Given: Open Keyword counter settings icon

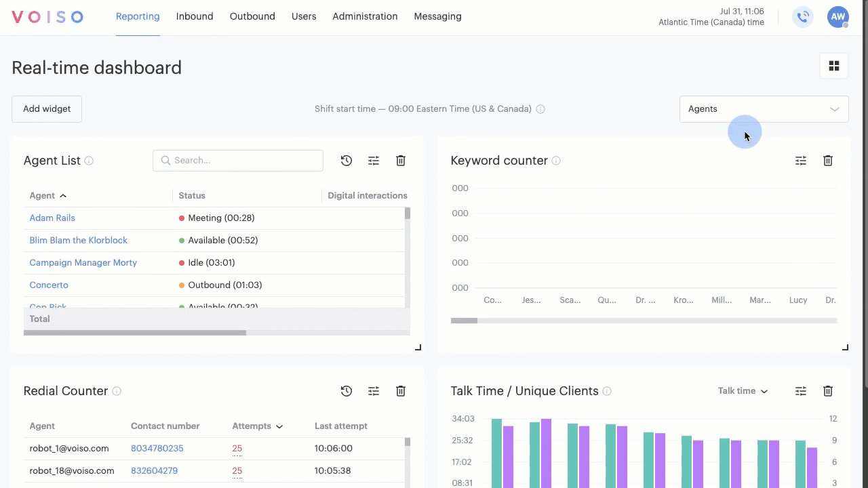Looking at the screenshot, I should coord(801,161).
